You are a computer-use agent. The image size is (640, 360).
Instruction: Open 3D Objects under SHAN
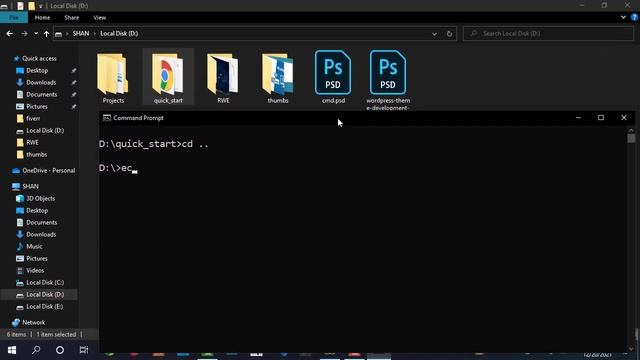(x=40, y=198)
